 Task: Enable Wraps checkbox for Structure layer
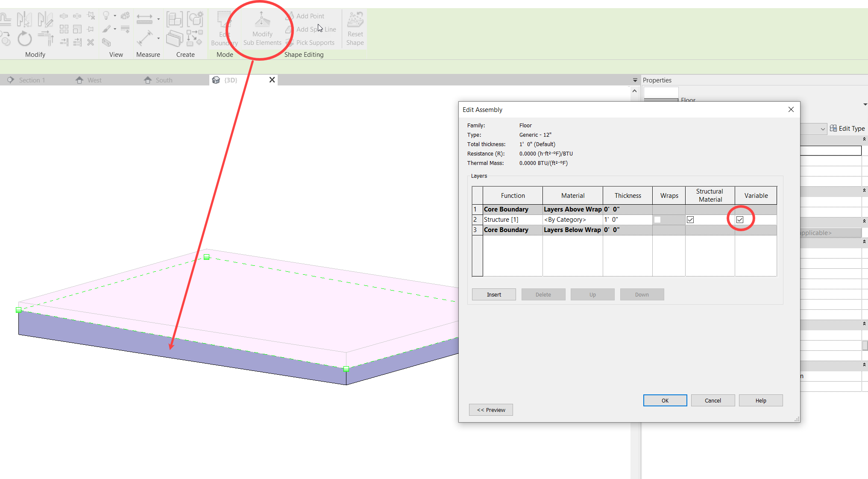point(657,220)
